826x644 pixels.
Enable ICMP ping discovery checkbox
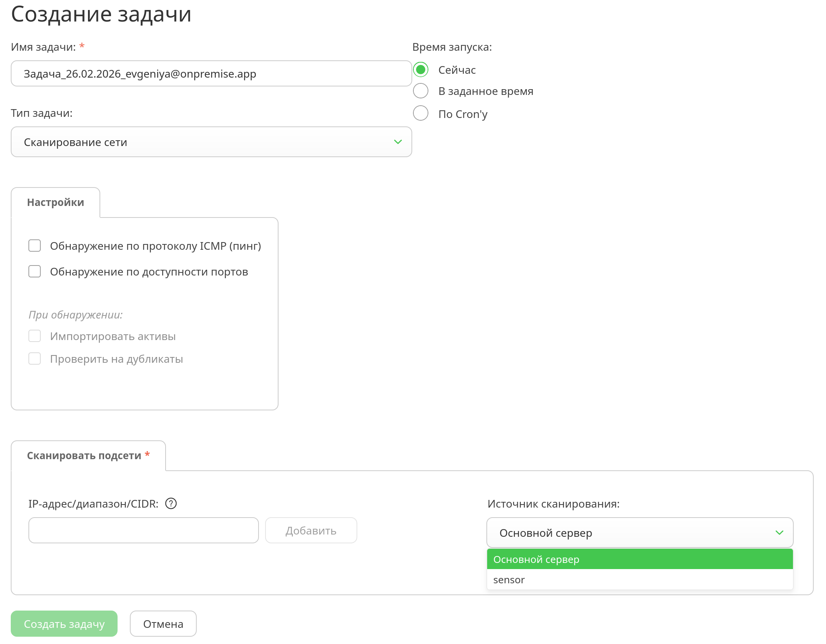coord(35,246)
